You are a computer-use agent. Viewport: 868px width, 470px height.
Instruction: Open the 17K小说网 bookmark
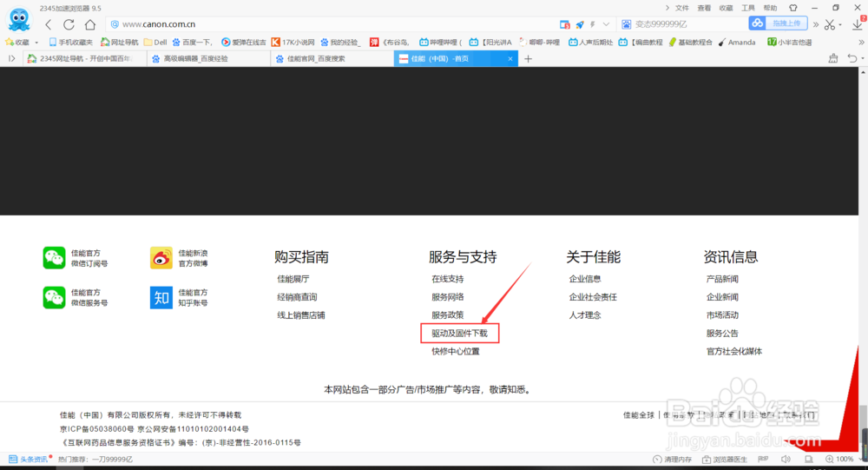point(293,42)
